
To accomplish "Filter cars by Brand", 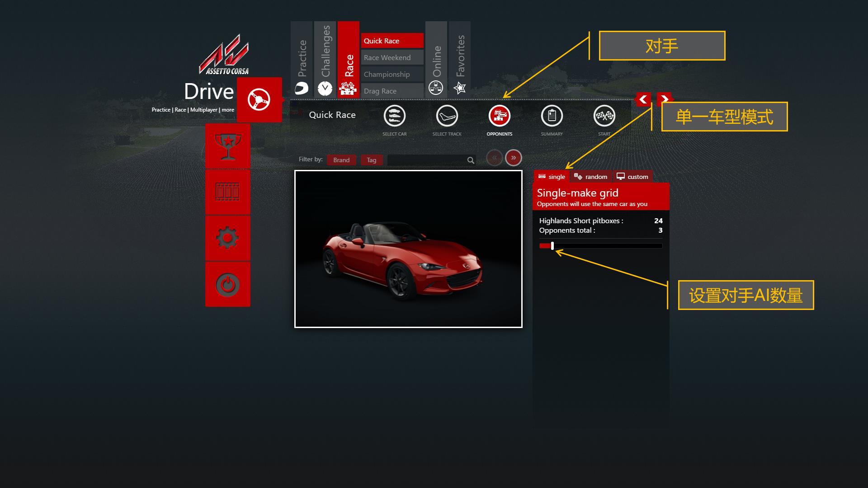I will click(341, 160).
